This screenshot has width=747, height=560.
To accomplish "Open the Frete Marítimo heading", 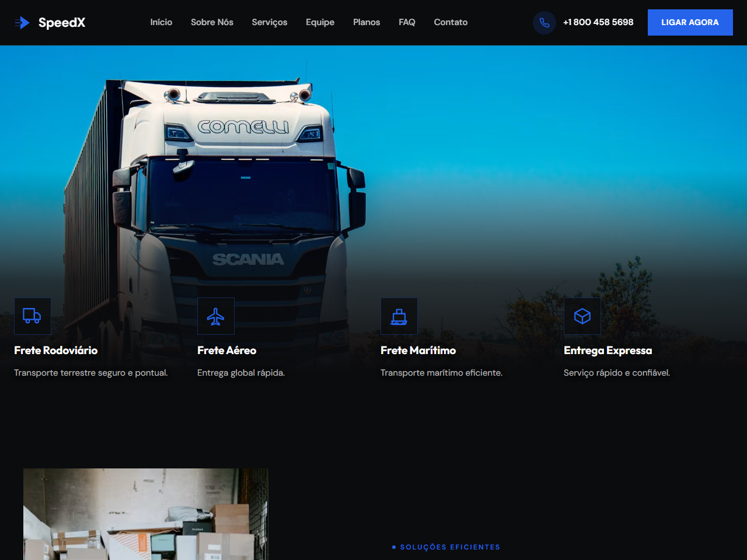I will pos(418,350).
